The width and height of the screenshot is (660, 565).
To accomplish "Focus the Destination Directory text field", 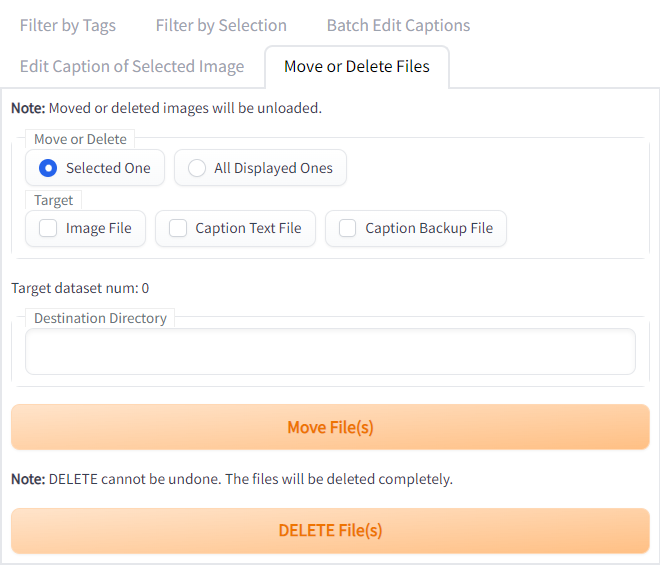I will pyautogui.click(x=330, y=352).
